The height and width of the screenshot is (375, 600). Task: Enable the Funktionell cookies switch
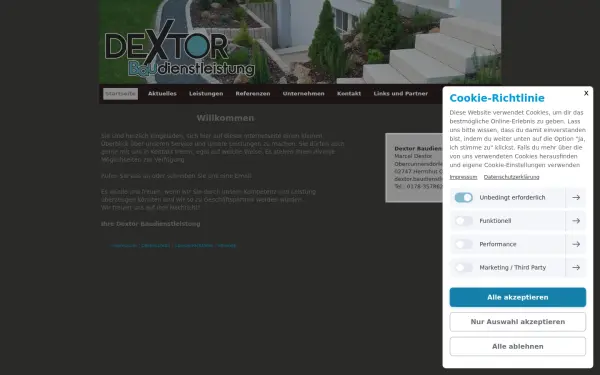coord(463,221)
